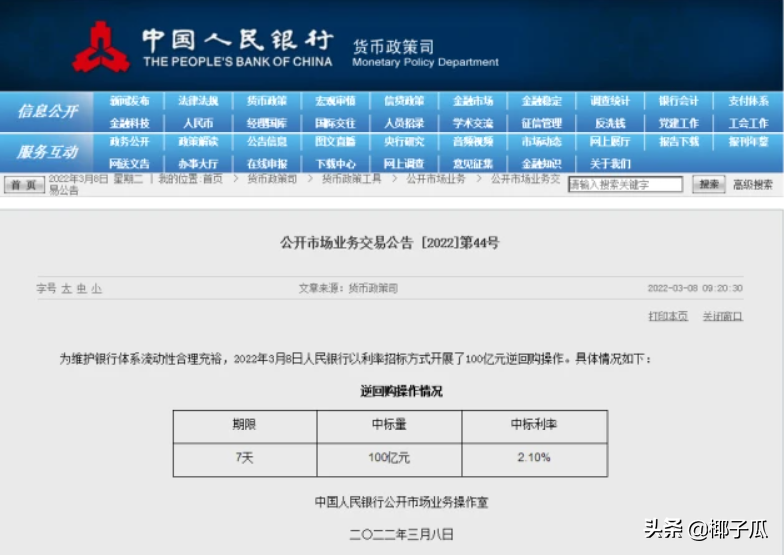
Task: Open the 货币政策工具 breadcrumb link
Action: [352, 179]
